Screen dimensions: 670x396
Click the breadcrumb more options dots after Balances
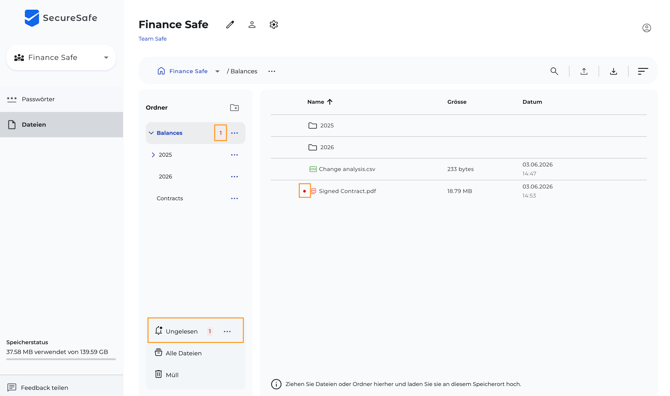click(272, 71)
